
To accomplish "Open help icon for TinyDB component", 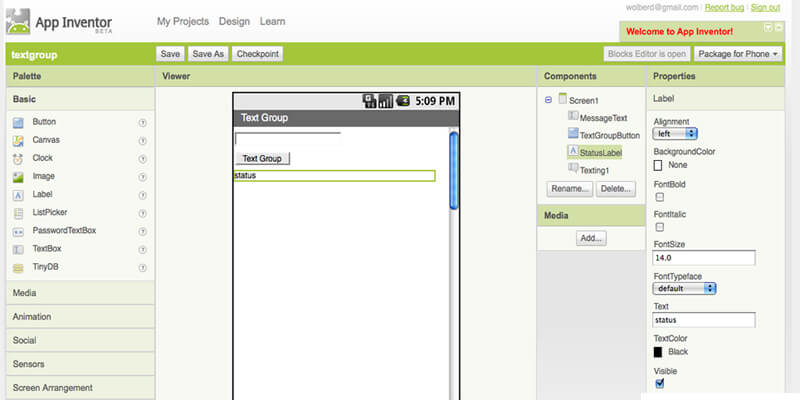I will point(143,267).
